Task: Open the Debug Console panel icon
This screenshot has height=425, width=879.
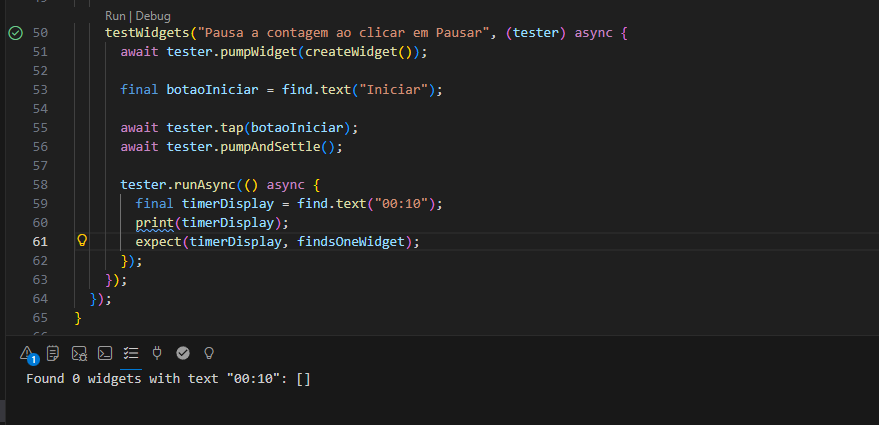Action: click(x=79, y=353)
